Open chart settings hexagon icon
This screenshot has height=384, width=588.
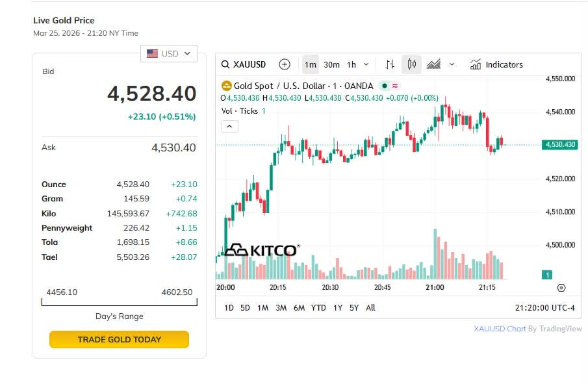[561, 287]
